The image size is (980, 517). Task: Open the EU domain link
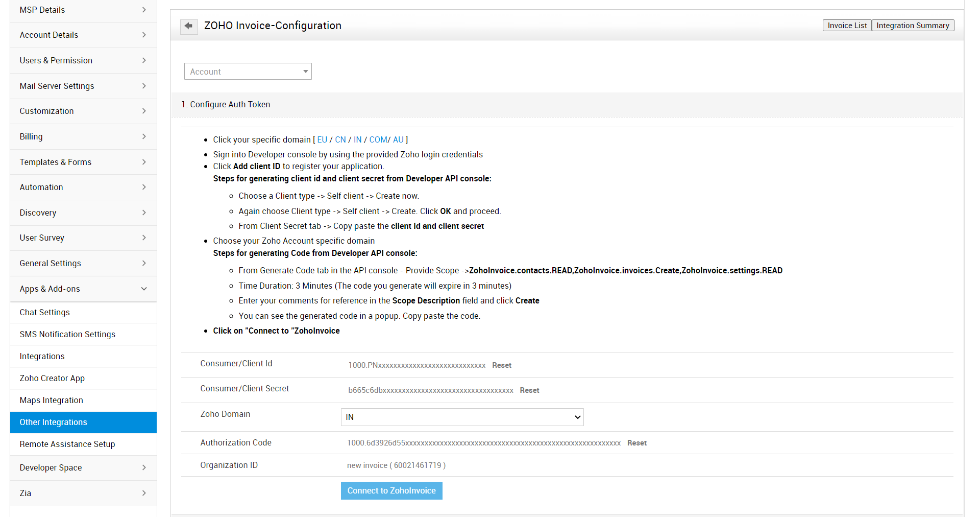322,139
